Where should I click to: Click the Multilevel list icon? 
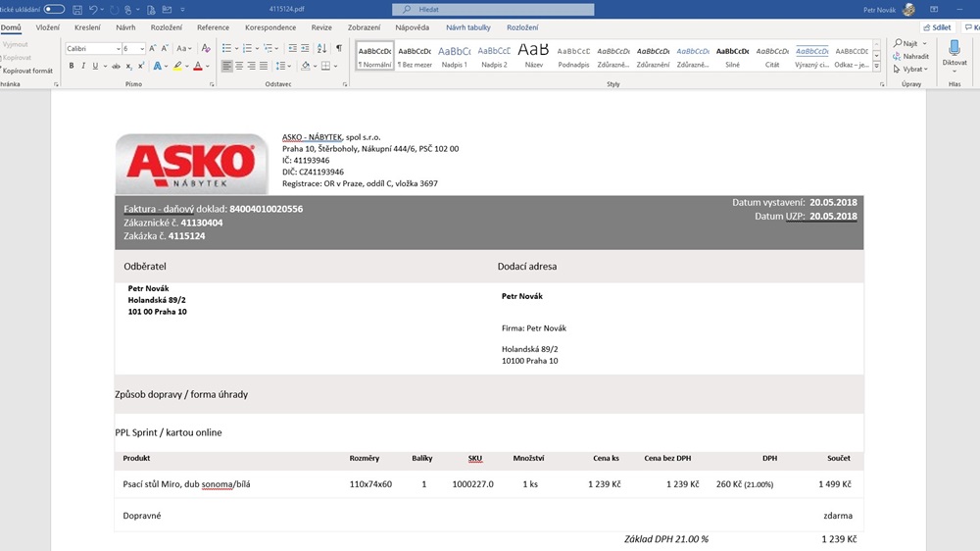pyautogui.click(x=268, y=48)
